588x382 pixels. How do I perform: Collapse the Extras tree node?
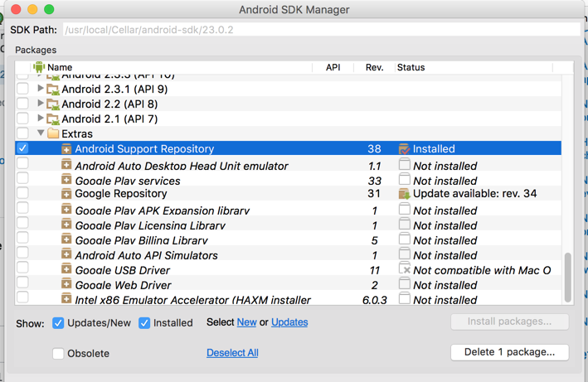pyautogui.click(x=41, y=133)
